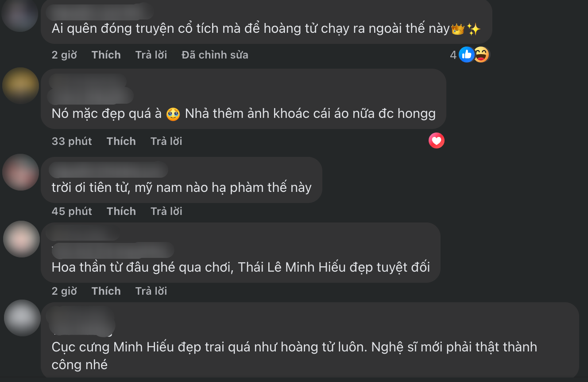
Task: Click 'Đã chỉnh sửa' on the first comment
Action: pyautogui.click(x=214, y=55)
